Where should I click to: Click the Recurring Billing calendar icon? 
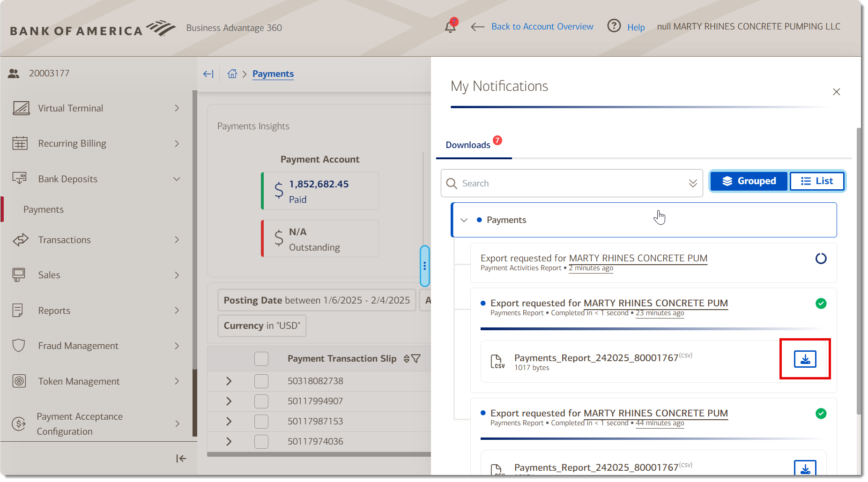click(20, 143)
